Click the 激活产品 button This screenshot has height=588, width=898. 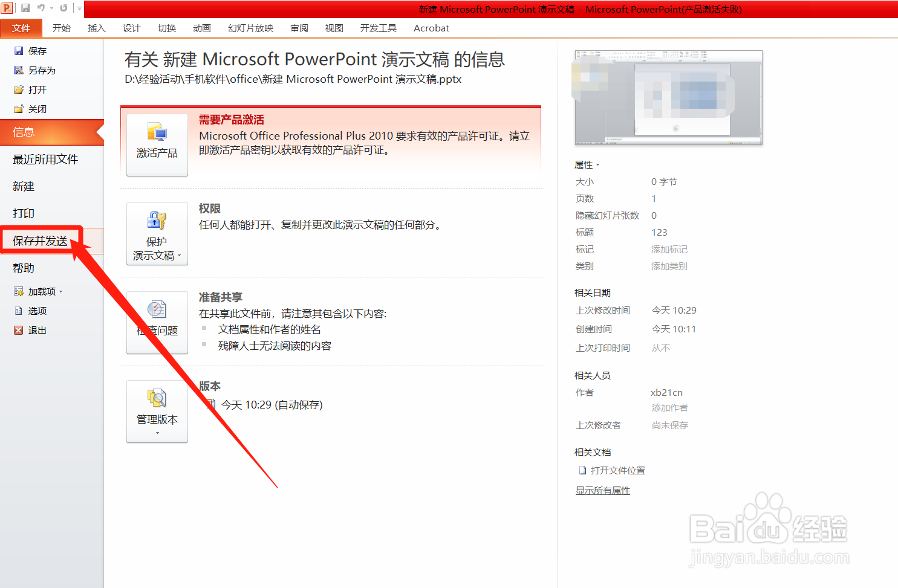(157, 144)
